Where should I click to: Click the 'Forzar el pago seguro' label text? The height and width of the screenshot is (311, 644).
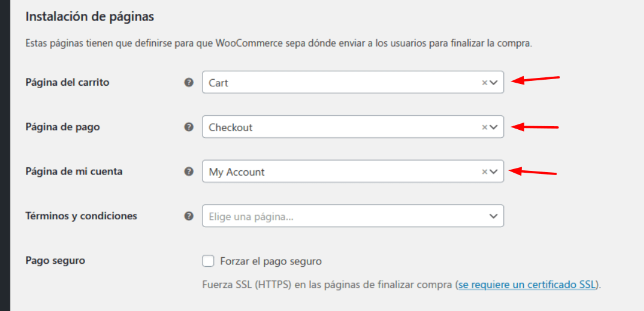point(271,261)
